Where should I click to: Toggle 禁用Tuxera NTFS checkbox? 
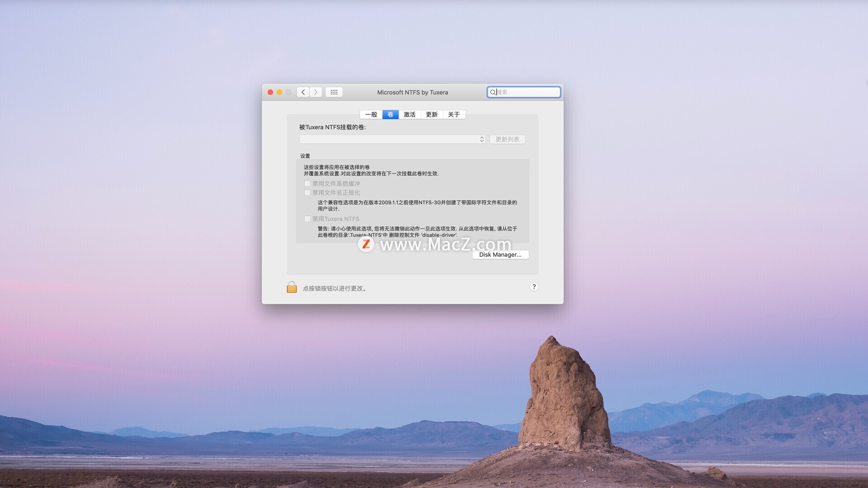[307, 219]
